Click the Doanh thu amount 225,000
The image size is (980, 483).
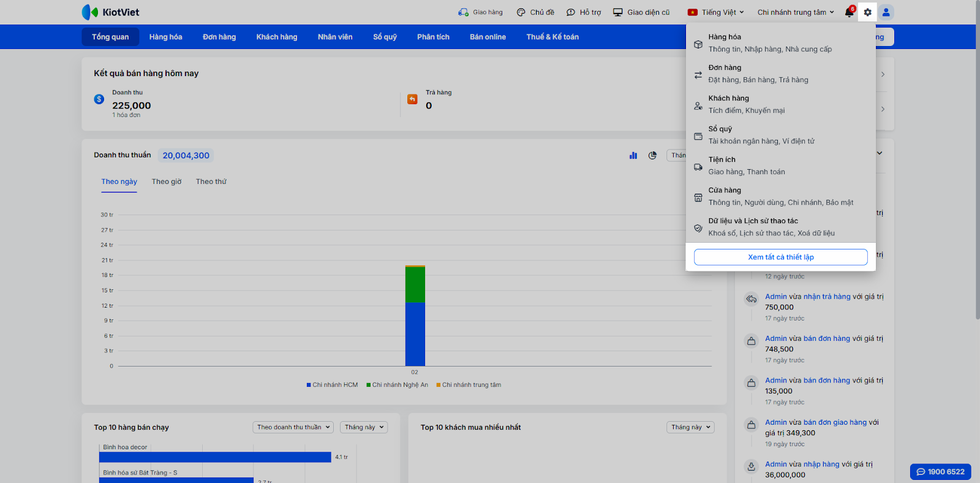pos(132,105)
